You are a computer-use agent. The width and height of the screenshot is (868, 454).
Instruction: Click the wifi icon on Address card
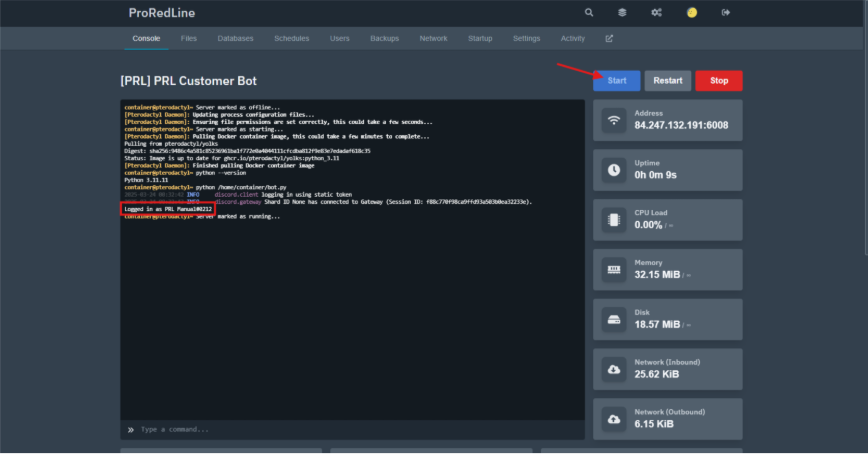click(x=614, y=120)
